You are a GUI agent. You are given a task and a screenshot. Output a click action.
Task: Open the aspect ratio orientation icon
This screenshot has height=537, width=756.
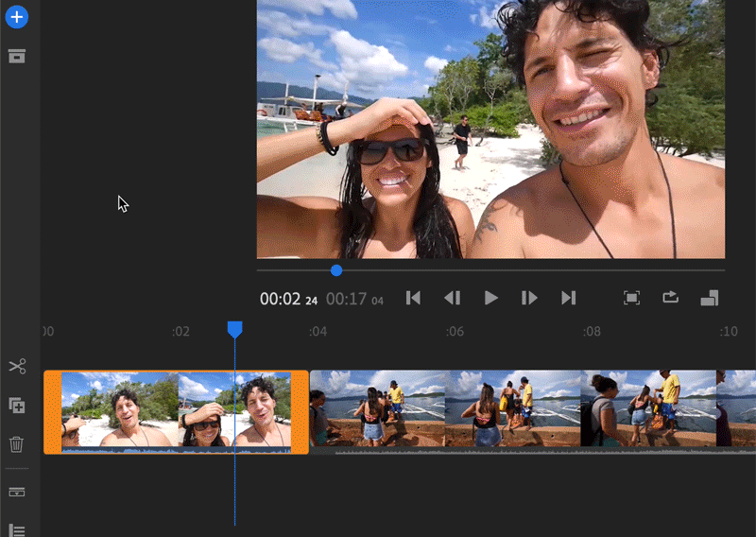coord(709,298)
